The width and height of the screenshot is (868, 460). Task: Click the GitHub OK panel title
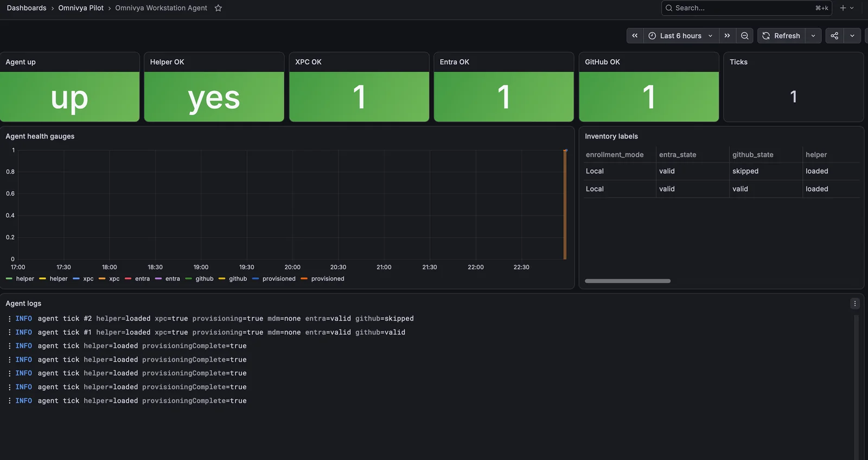[602, 62]
